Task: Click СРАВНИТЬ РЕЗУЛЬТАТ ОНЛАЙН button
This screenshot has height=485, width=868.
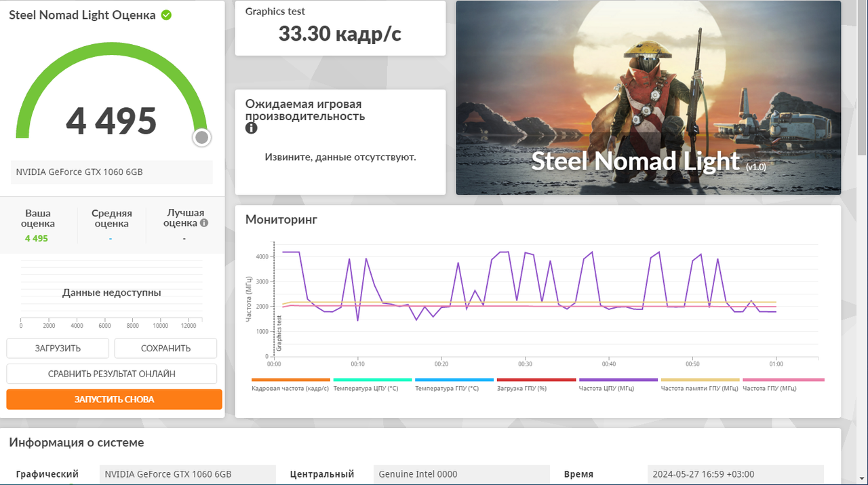Action: [x=112, y=374]
